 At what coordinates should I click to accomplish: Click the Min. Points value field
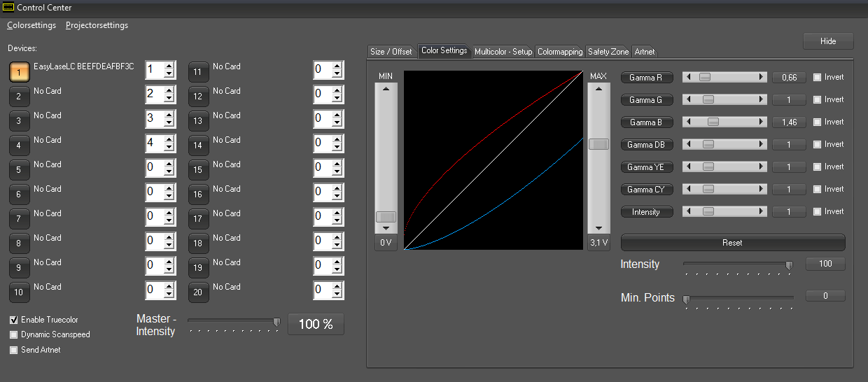[x=825, y=296]
